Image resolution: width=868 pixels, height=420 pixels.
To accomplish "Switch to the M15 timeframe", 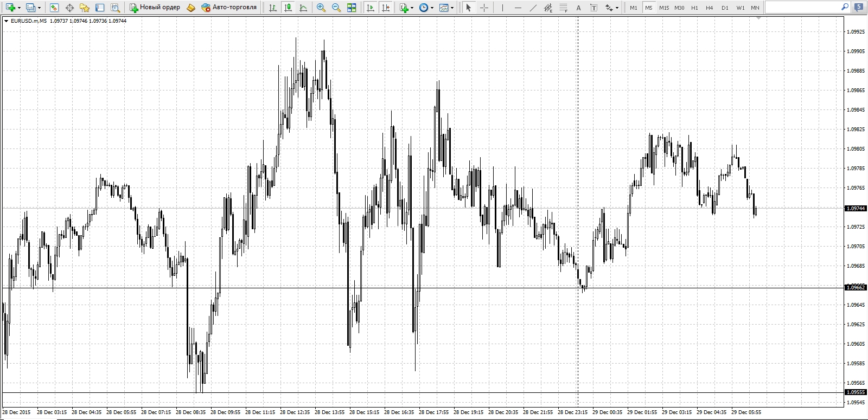I will click(x=664, y=8).
